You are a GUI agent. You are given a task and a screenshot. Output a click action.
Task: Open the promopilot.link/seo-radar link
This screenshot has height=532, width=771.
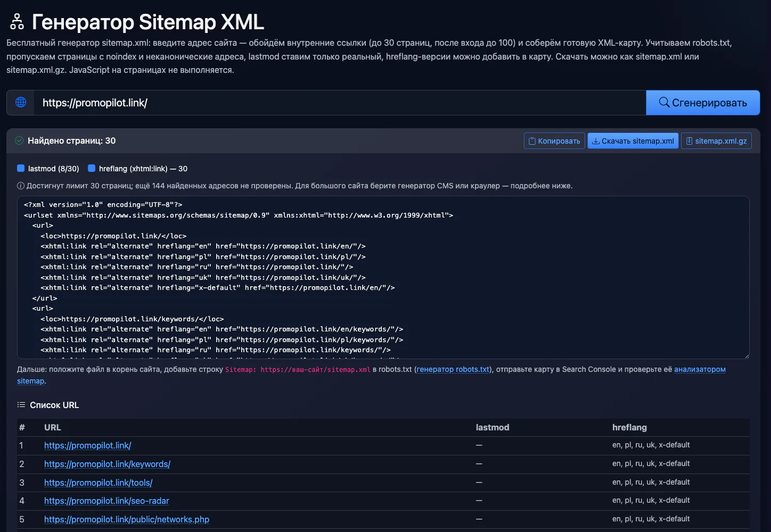(x=106, y=501)
